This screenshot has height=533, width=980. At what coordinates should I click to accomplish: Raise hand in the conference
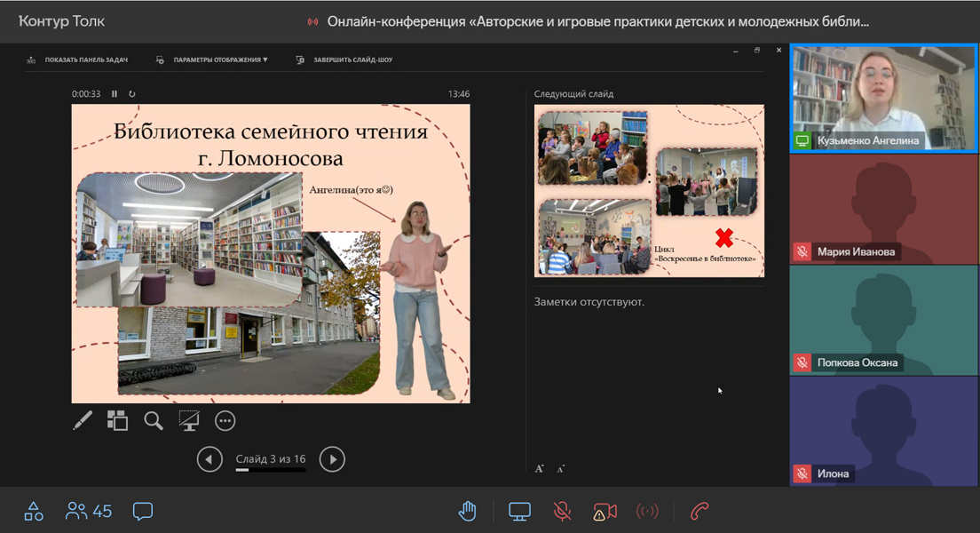(x=468, y=511)
